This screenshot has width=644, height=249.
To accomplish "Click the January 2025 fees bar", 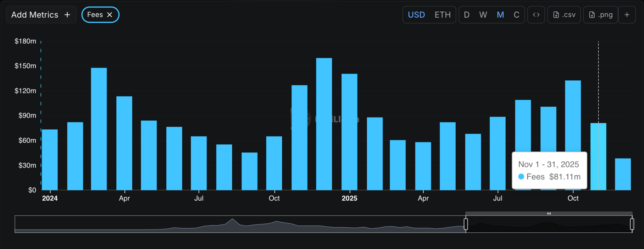I will click(349, 132).
